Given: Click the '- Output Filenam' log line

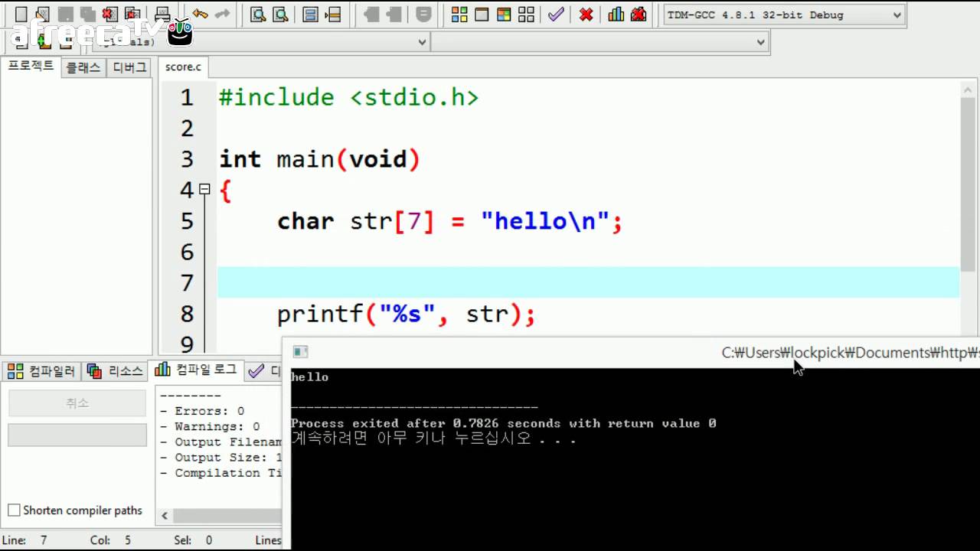Looking at the screenshot, I should (x=220, y=442).
